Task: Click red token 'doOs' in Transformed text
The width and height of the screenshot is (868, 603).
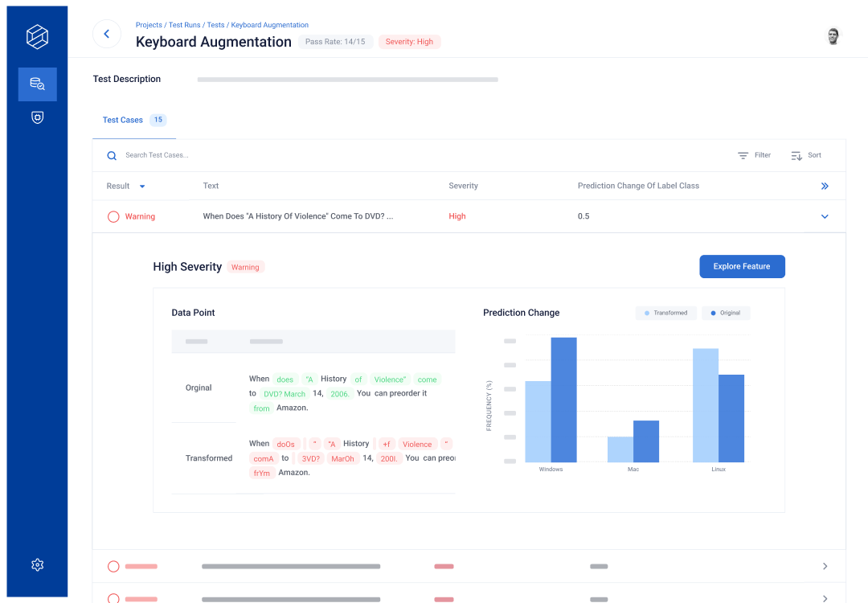Action: (x=286, y=444)
